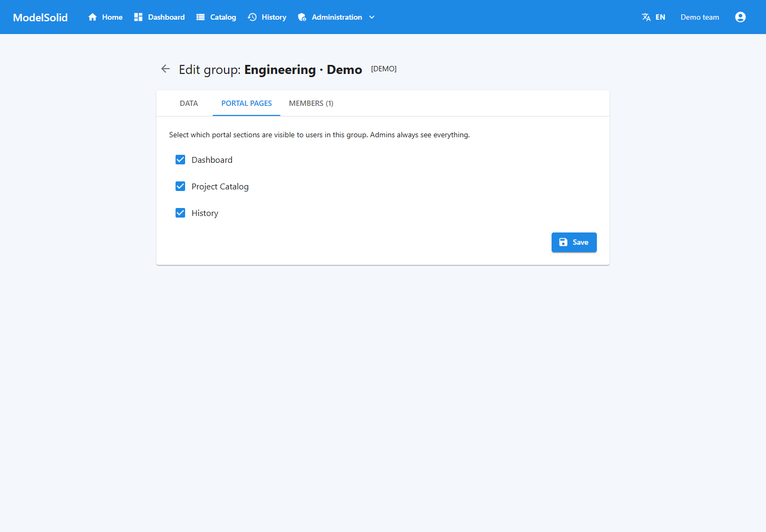The image size is (766, 532).
Task: Click the History checkbox label
Action: pos(205,213)
